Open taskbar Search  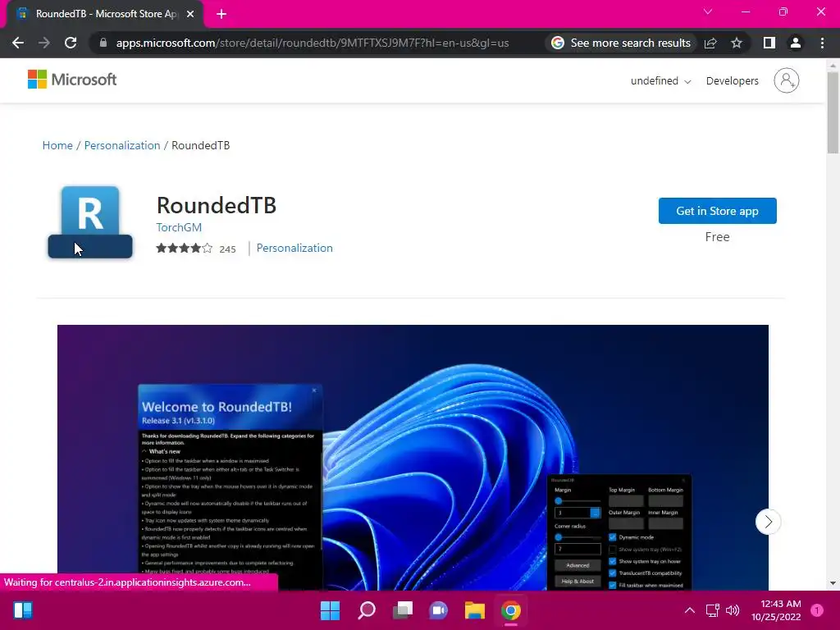(367, 610)
